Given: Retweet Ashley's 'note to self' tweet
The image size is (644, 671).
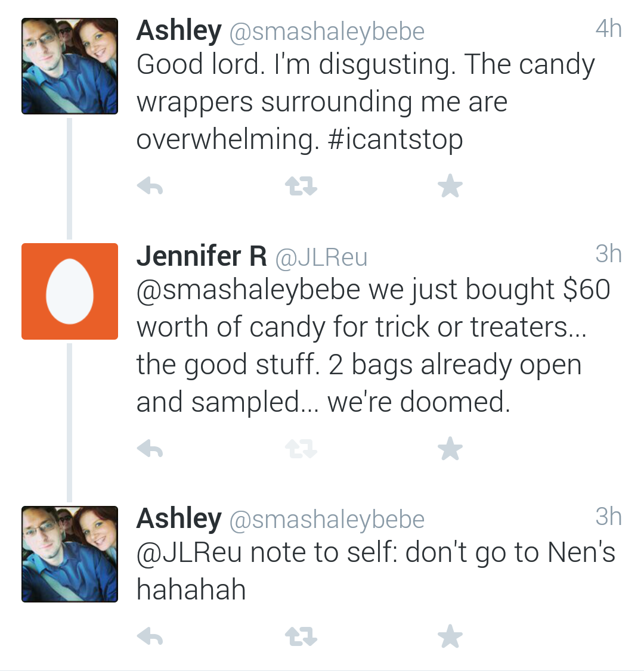Looking at the screenshot, I should point(301,638).
